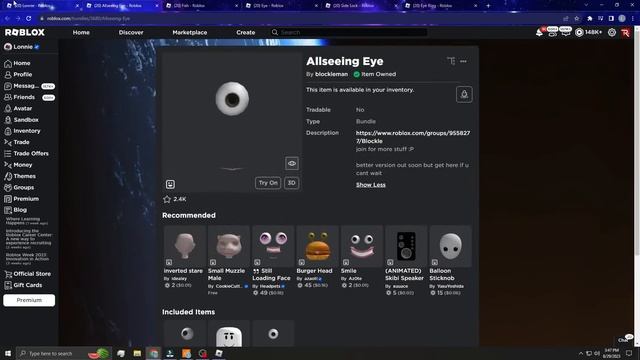Select the Home tab in the top navigation

click(81, 32)
